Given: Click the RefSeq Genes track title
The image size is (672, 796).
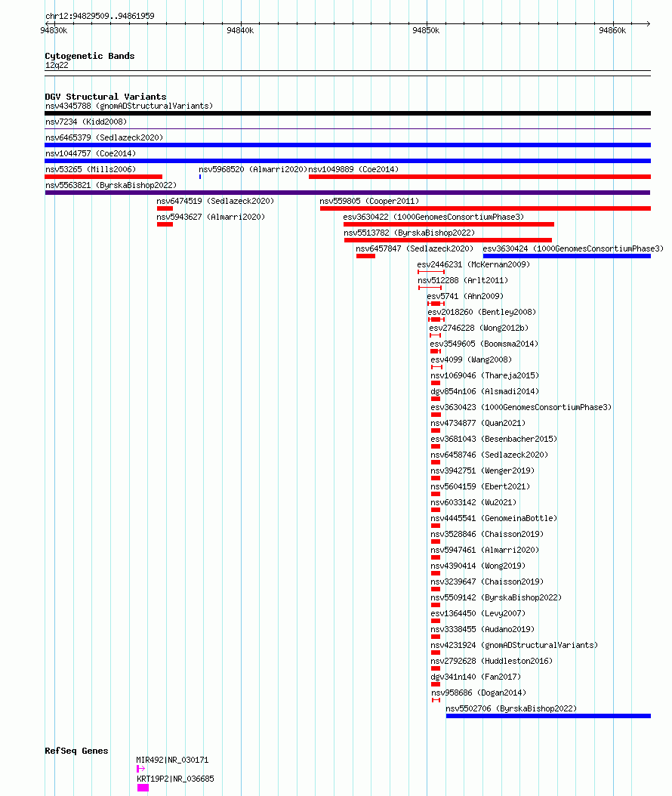Looking at the screenshot, I should point(76,751).
